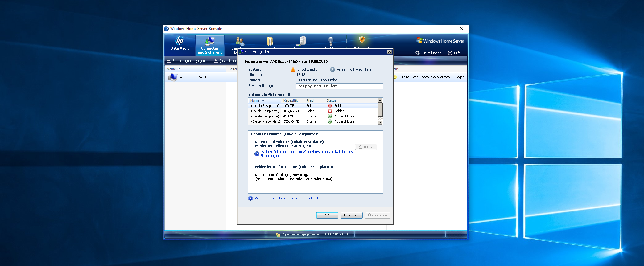Click the volume list scroll down arrow
This screenshot has height=266, width=644.
(x=380, y=122)
